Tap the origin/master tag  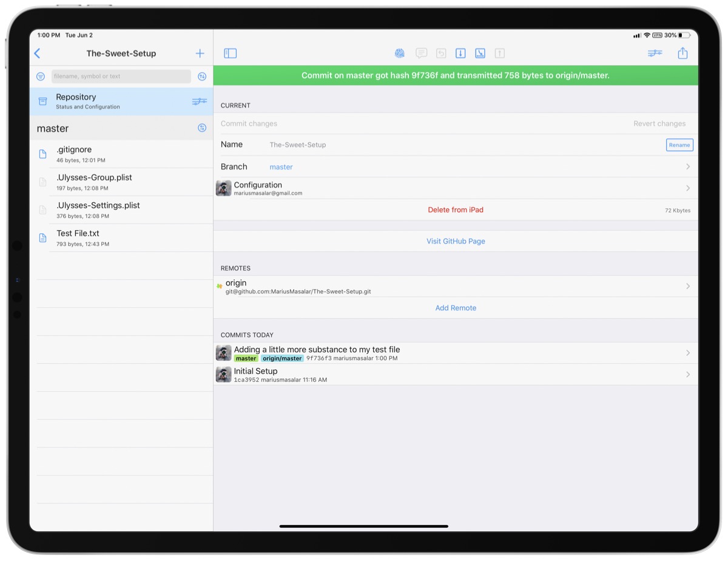click(282, 359)
